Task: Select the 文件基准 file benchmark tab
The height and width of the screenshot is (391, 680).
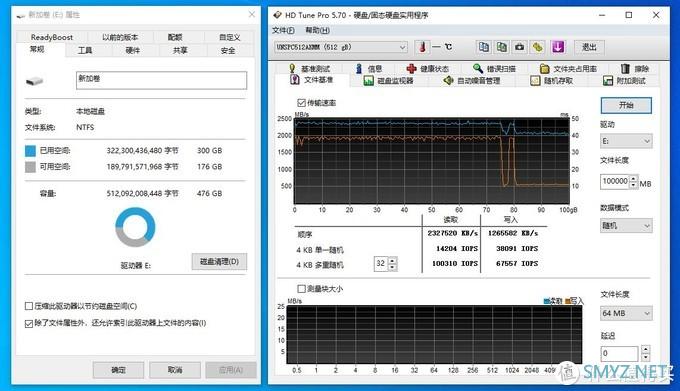Action: pos(312,80)
